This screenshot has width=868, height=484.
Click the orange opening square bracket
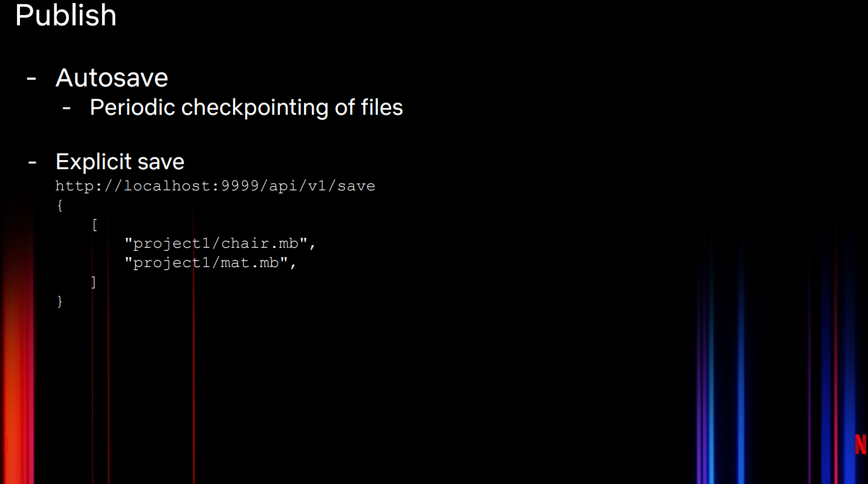click(94, 225)
